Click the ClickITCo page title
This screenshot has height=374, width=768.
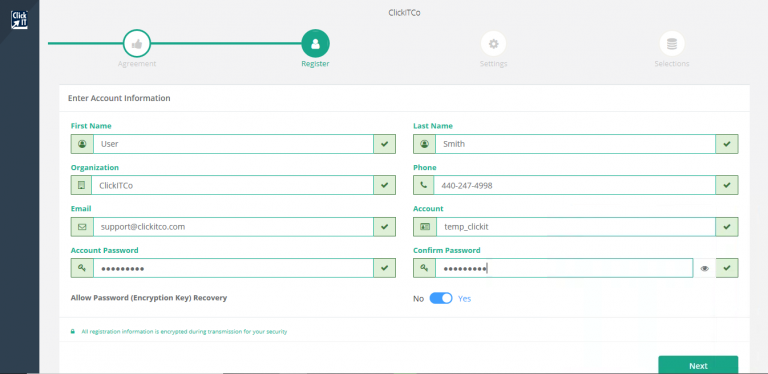tap(404, 13)
